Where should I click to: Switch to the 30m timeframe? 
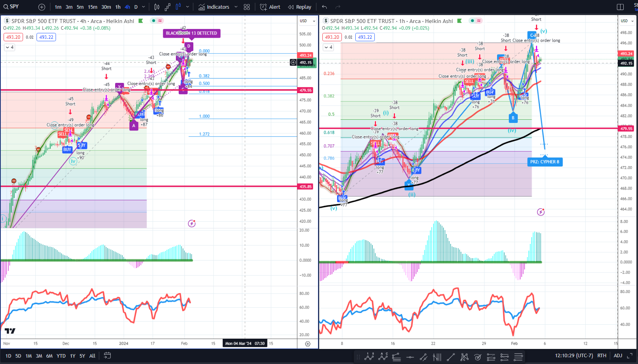click(x=106, y=7)
